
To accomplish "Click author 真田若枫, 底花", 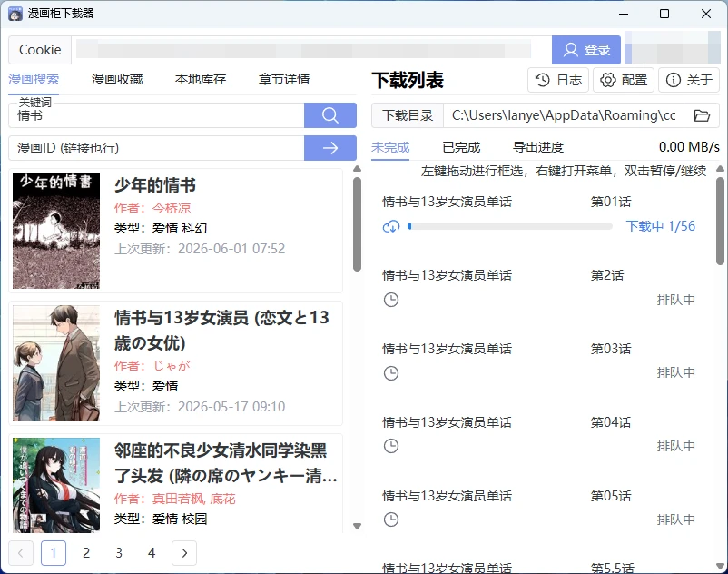I will pyautogui.click(x=194, y=499).
